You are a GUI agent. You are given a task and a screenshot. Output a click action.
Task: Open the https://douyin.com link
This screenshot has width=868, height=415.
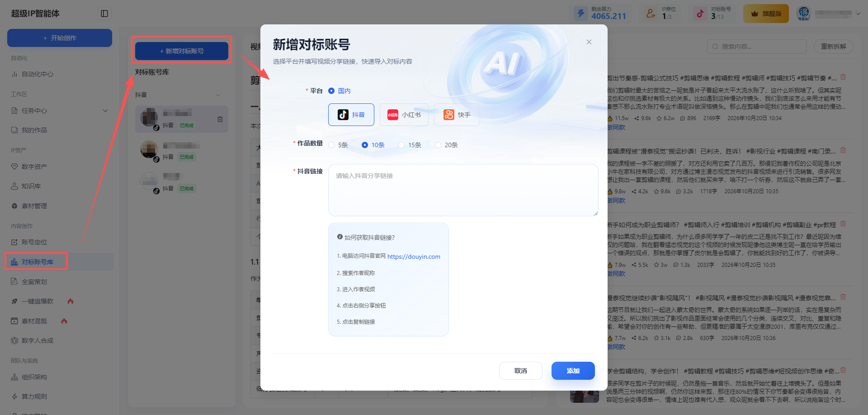click(414, 256)
